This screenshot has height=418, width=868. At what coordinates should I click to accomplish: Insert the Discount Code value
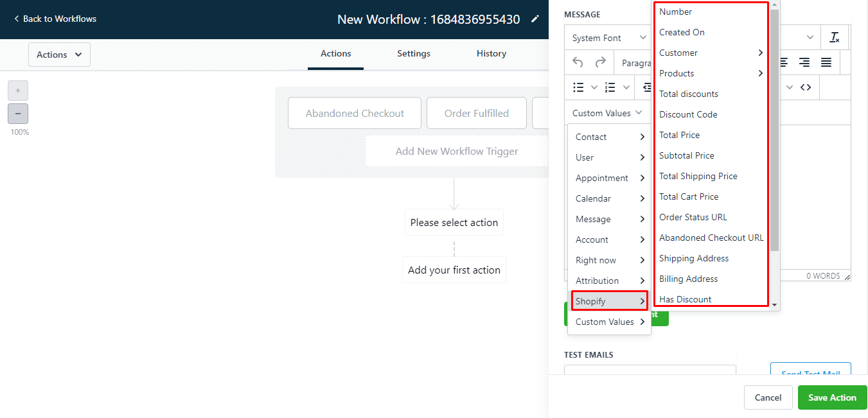(710, 114)
